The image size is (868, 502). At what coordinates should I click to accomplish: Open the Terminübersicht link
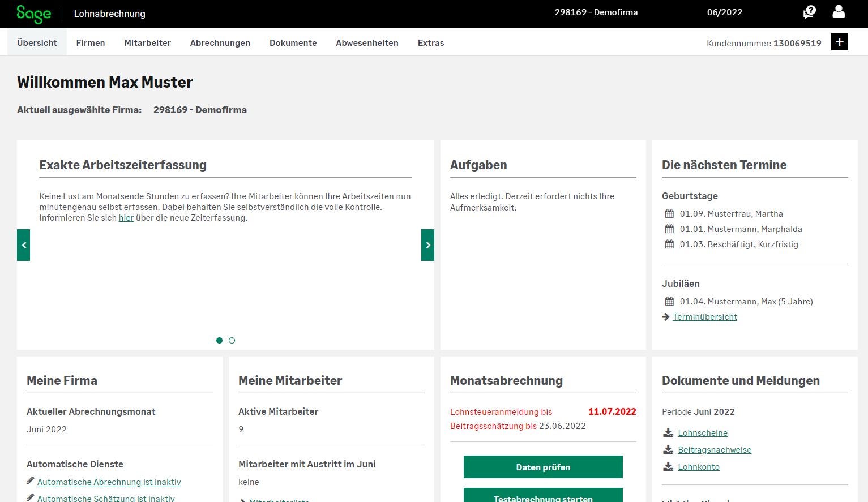click(x=704, y=317)
